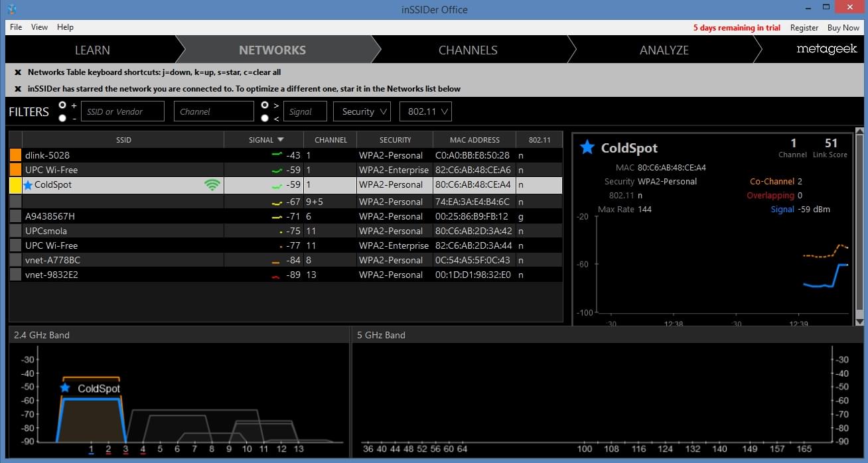
Task: Sort by the 802.11 column header
Action: tap(540, 140)
